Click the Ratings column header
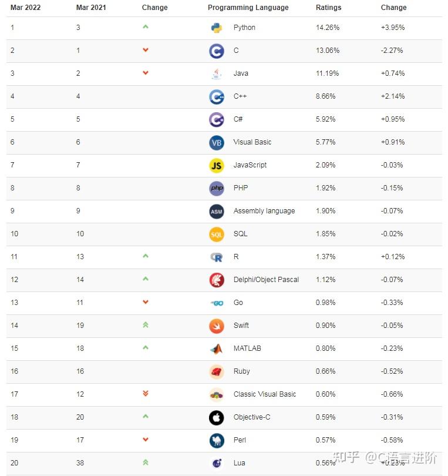 pos(328,8)
